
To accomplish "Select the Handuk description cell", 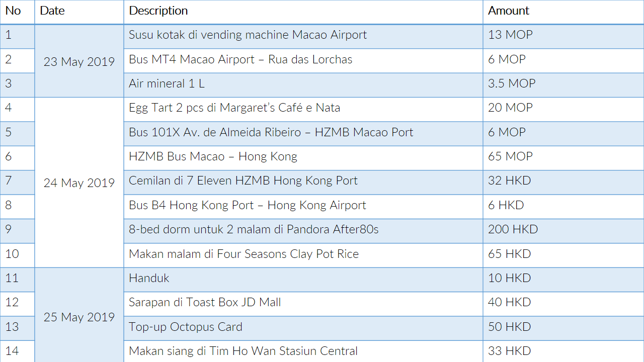I will (x=149, y=278).
